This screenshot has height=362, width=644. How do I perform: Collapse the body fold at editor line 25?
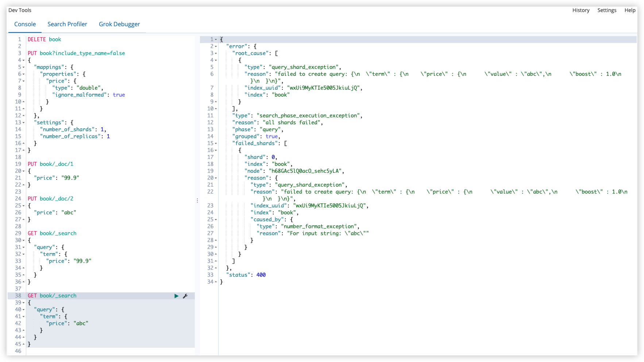(x=24, y=206)
